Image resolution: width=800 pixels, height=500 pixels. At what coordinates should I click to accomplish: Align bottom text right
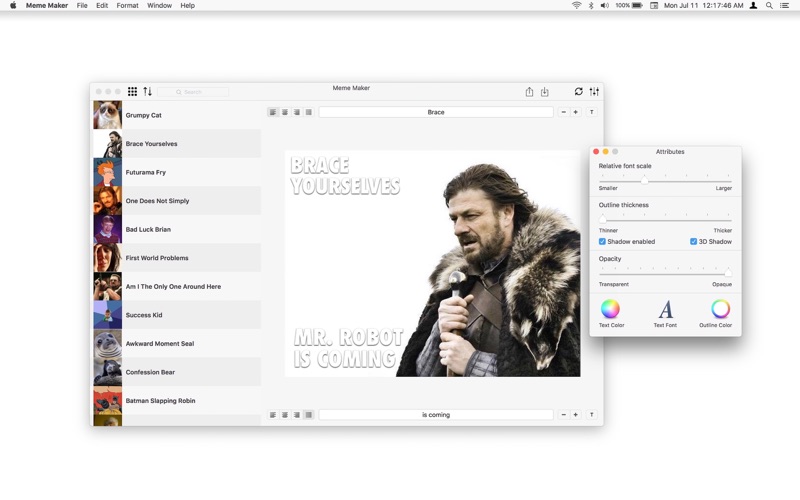pyautogui.click(x=296, y=415)
